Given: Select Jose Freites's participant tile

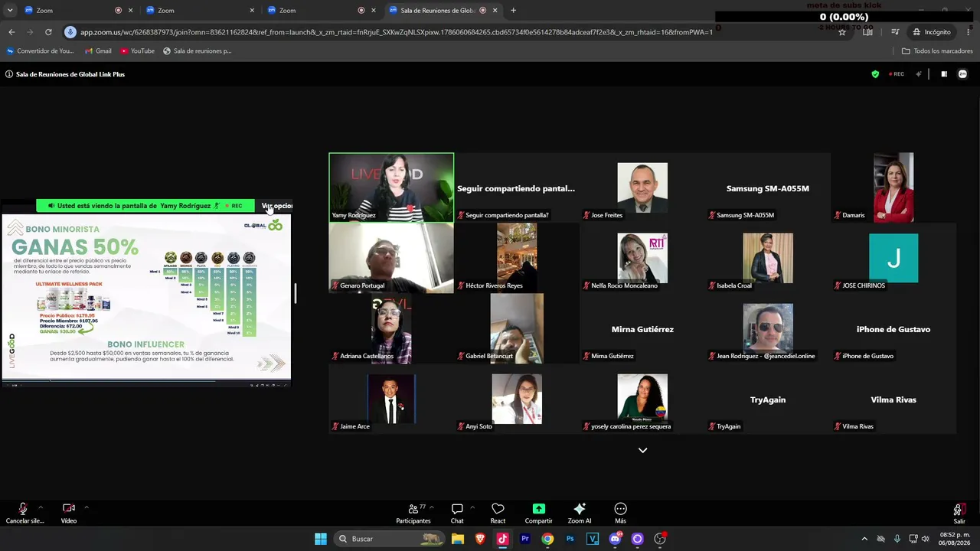Looking at the screenshot, I should pos(642,187).
